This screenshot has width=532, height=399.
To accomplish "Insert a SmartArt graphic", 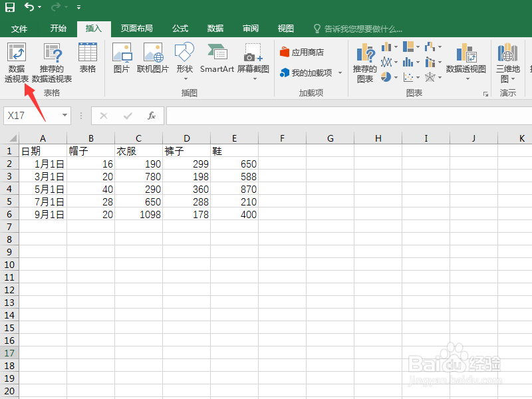I will (217, 58).
